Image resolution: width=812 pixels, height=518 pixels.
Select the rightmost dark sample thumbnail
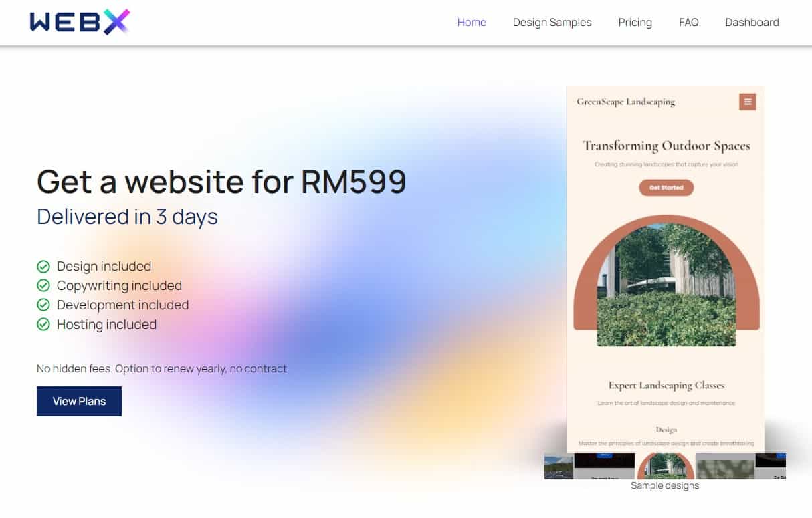[771, 466]
